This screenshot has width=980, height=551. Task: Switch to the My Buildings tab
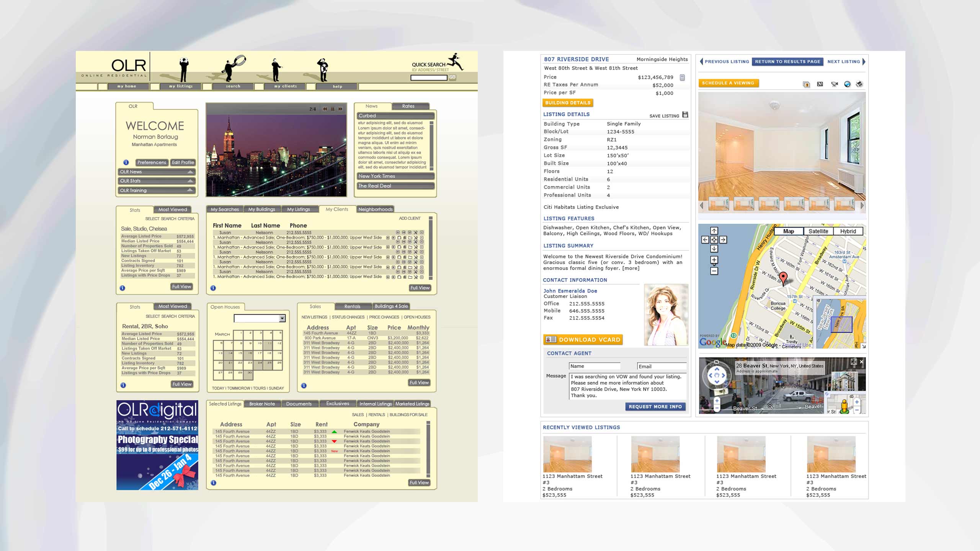(261, 209)
